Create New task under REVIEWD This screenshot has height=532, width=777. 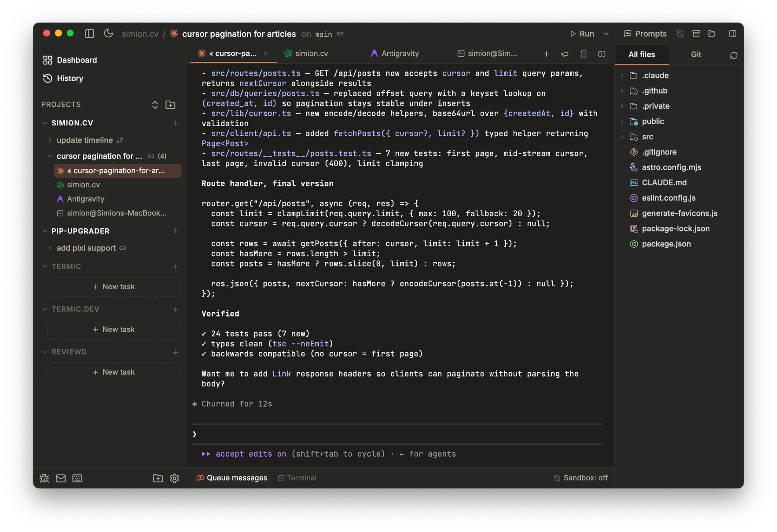113,372
